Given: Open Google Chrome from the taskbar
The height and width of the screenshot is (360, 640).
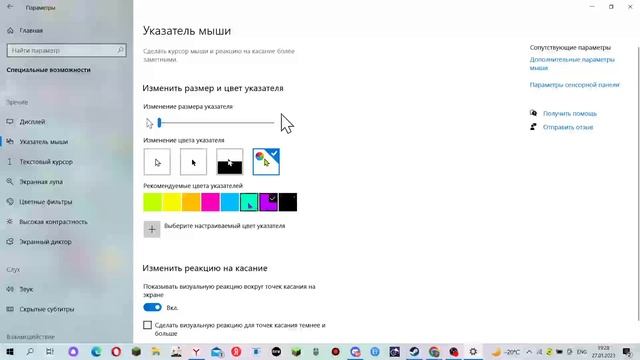Looking at the screenshot, I should [x=434, y=351].
